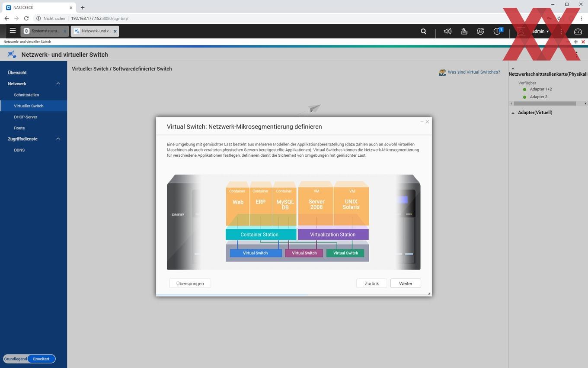Open event notifications info icon
The width and height of the screenshot is (588, 368).
coord(497,31)
